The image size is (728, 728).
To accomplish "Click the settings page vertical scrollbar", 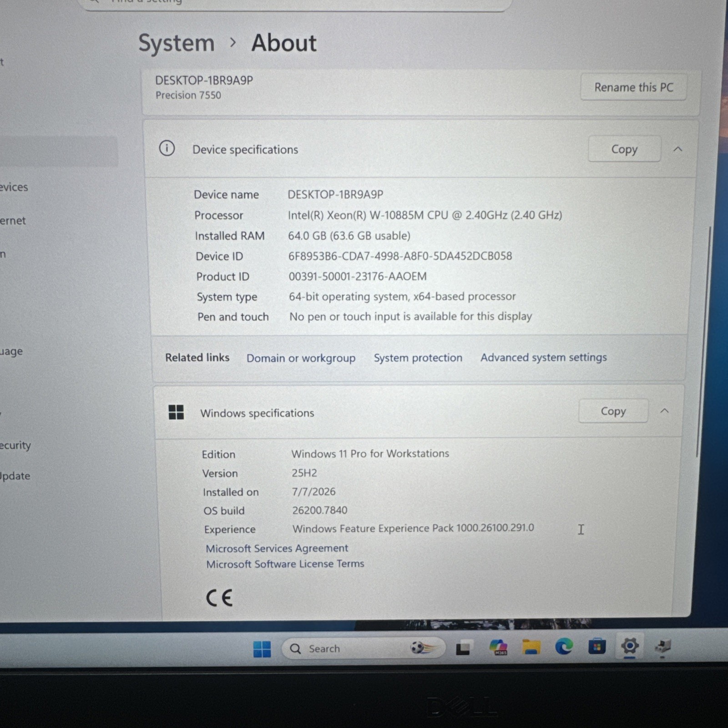I will click(x=703, y=341).
